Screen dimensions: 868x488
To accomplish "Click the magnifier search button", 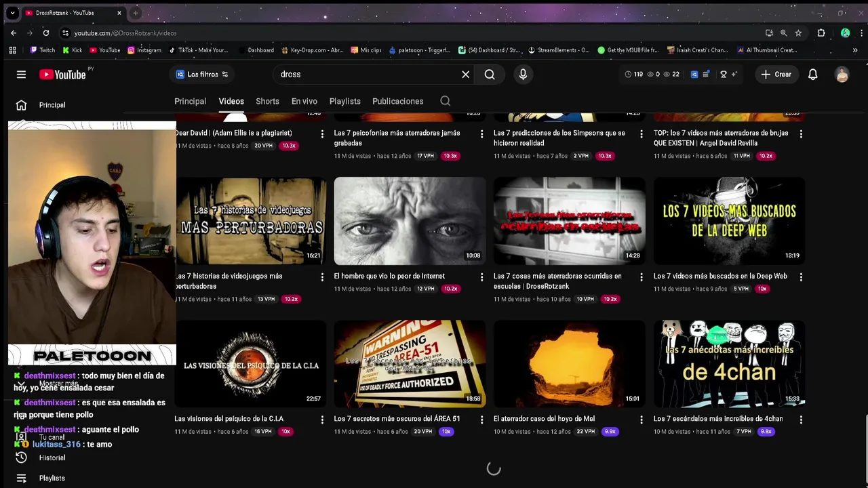I will [x=490, y=75].
